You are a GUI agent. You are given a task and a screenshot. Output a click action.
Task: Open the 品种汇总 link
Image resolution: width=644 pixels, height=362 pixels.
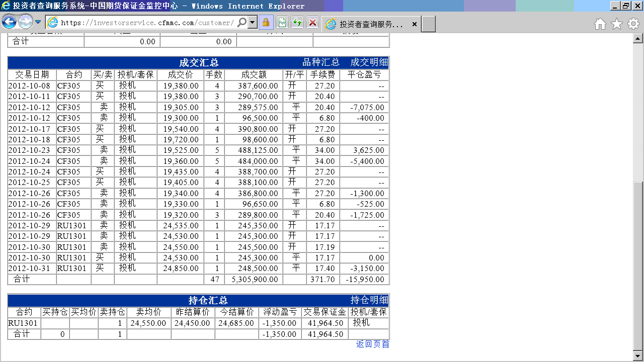pos(321,62)
